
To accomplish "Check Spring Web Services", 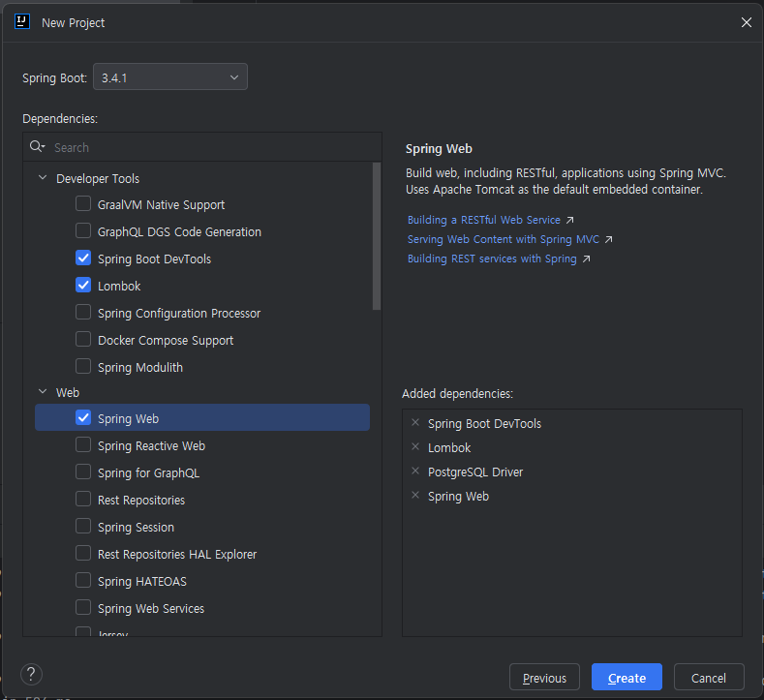I will [x=83, y=607].
